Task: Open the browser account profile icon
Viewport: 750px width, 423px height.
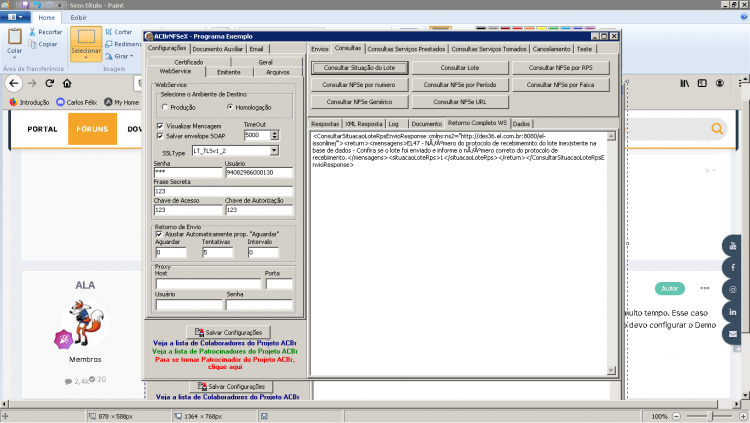Action: [x=720, y=83]
